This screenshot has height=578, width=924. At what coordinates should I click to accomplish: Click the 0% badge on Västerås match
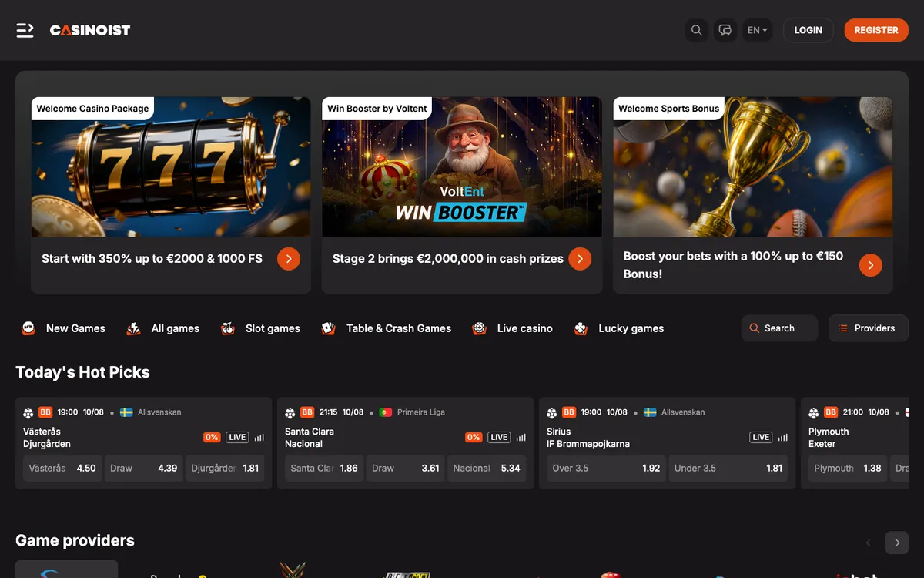click(212, 437)
